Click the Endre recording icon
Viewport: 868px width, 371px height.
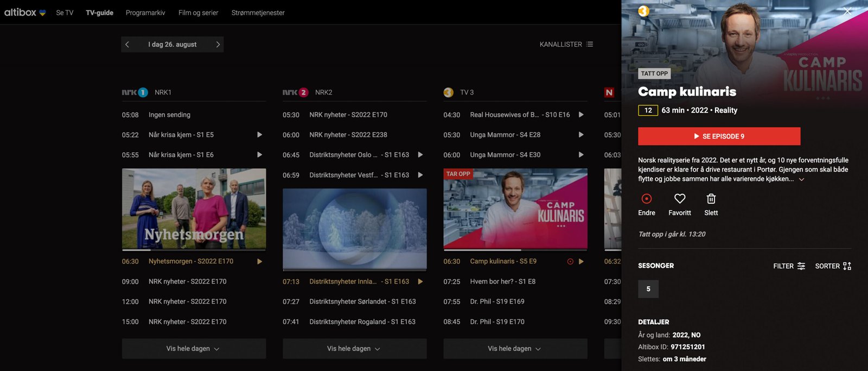click(646, 199)
